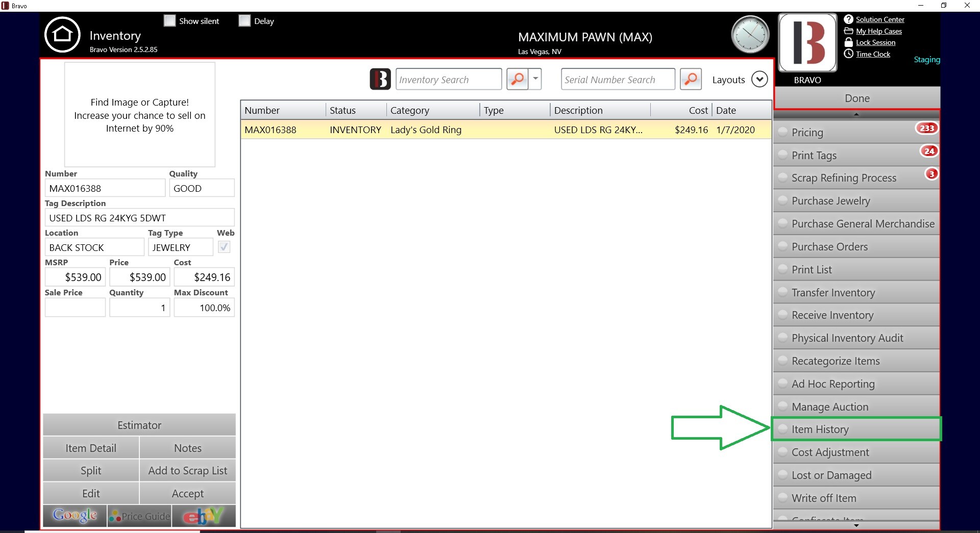Open Purchase Orders menu item

[x=856, y=246]
